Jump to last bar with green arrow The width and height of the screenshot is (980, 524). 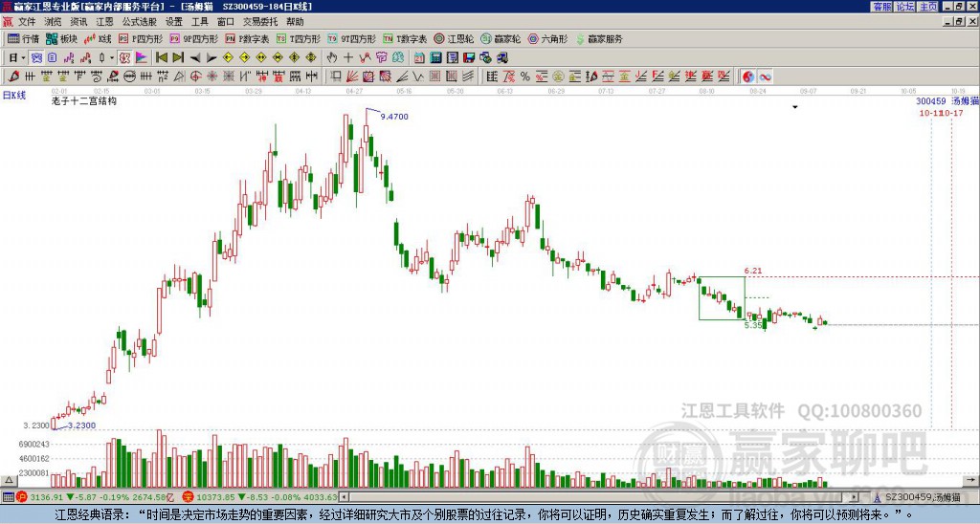point(178,58)
